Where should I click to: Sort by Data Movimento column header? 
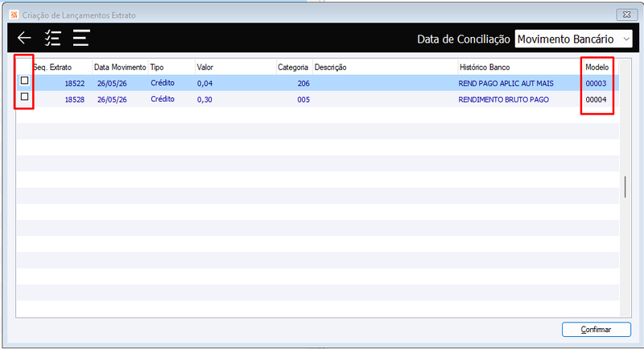[120, 67]
